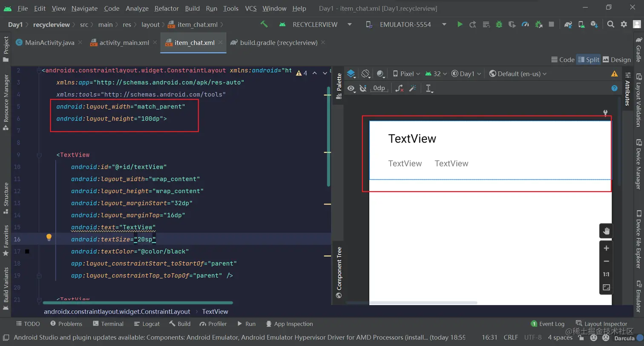Switch to Design view mode
Image resolution: width=644 pixels, height=346 pixels.
coord(616,60)
